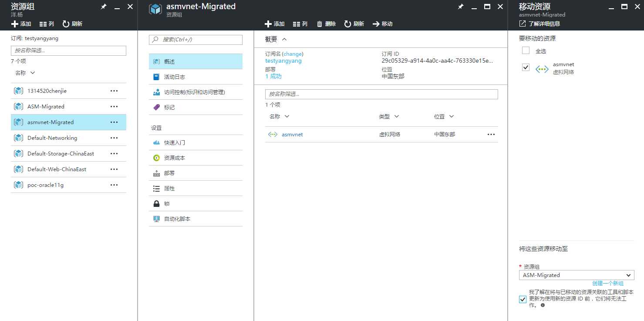Open the Default-Networking resource group
This screenshot has height=321, width=644.
coord(52,138)
